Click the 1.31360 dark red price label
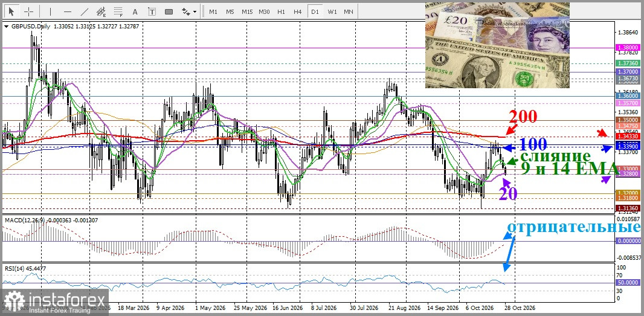Image resolution: width=644 pixels, height=316 pixels. [x=628, y=208]
